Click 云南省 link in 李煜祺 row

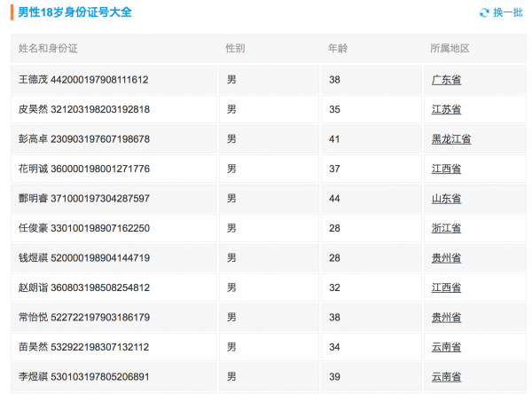pyautogui.click(x=446, y=376)
